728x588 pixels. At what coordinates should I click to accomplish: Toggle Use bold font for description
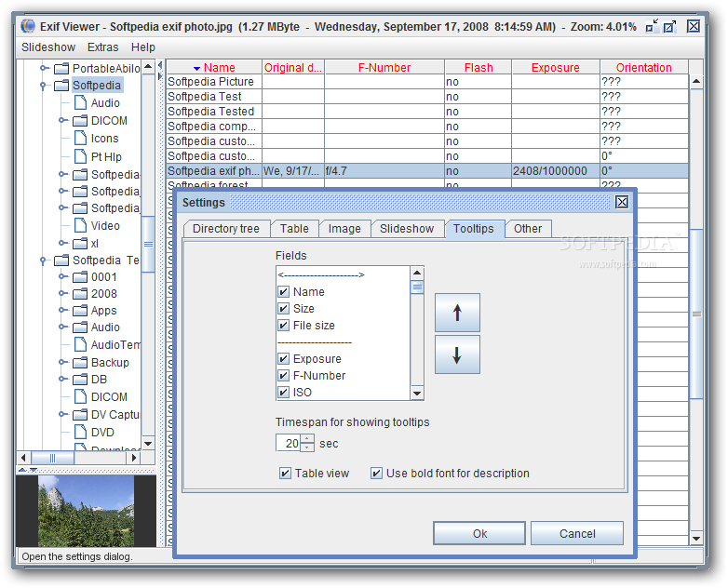click(376, 474)
